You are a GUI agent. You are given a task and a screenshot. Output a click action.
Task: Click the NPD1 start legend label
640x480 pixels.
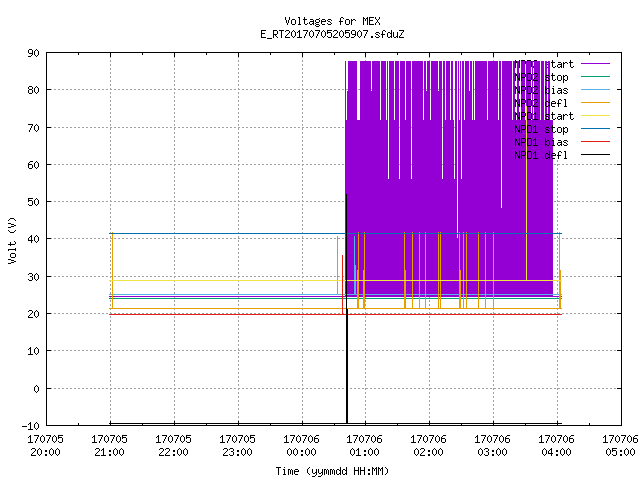pos(544,116)
